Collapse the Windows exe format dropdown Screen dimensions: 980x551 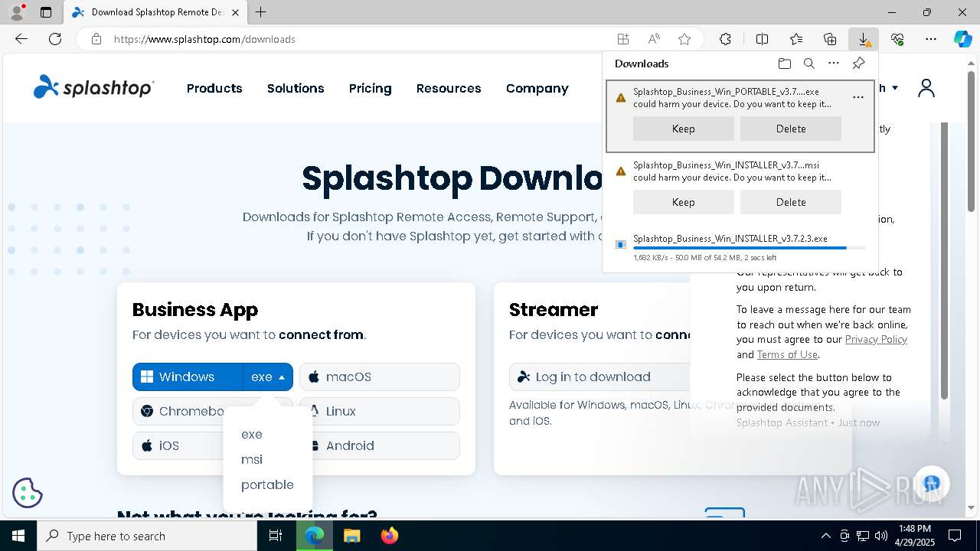click(268, 377)
